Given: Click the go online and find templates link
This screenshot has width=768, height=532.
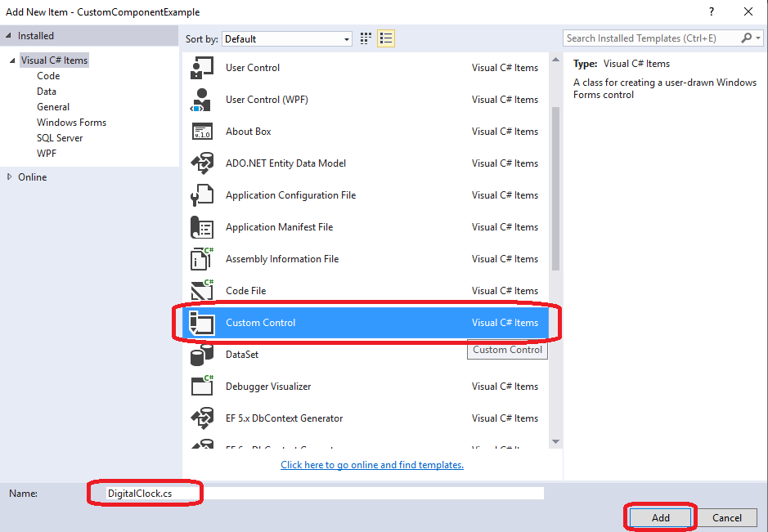Looking at the screenshot, I should click(372, 465).
